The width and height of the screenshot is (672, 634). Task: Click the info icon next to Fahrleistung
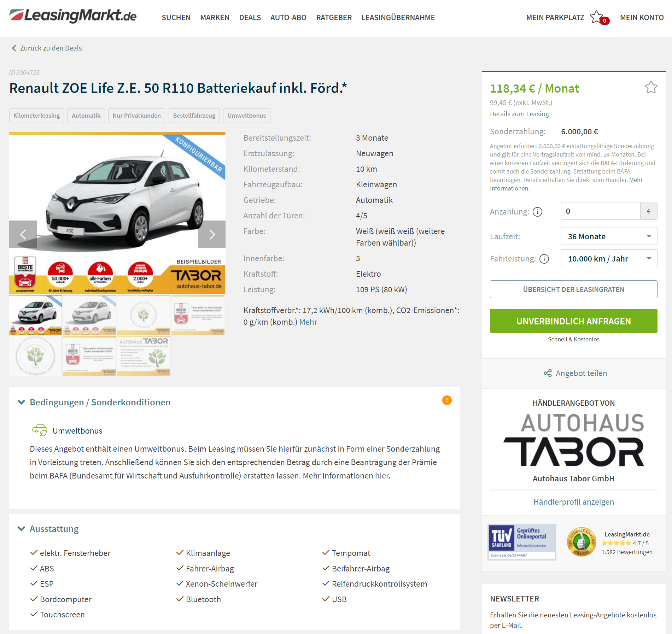click(544, 259)
